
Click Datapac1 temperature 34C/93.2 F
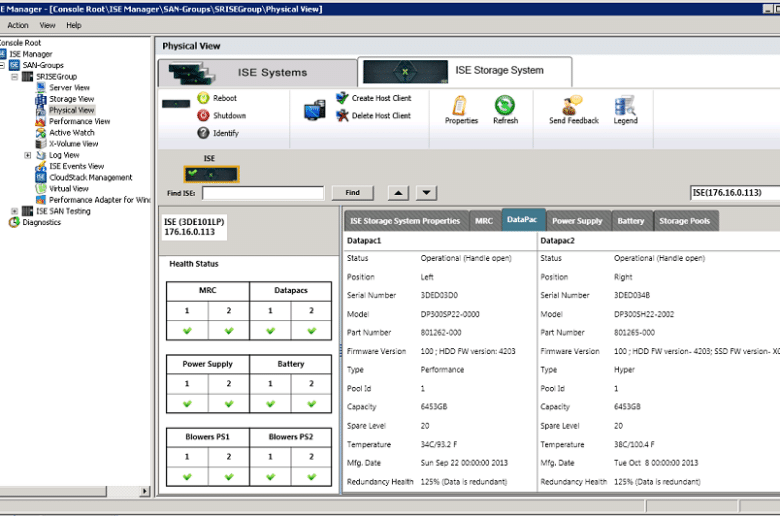[x=439, y=445]
